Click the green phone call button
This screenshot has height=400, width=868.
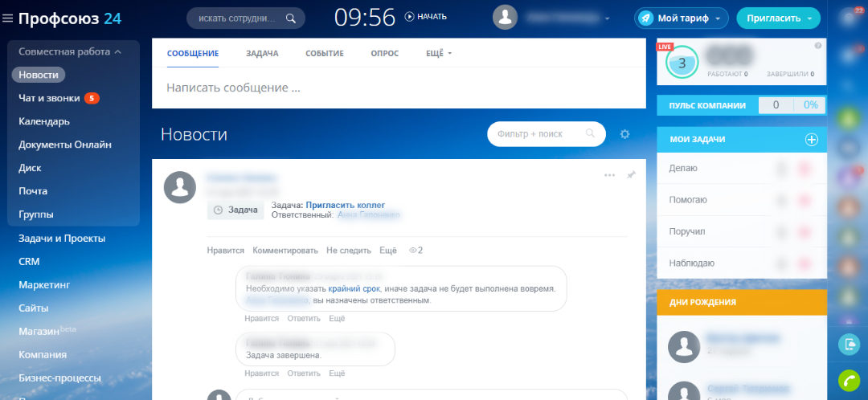848,380
